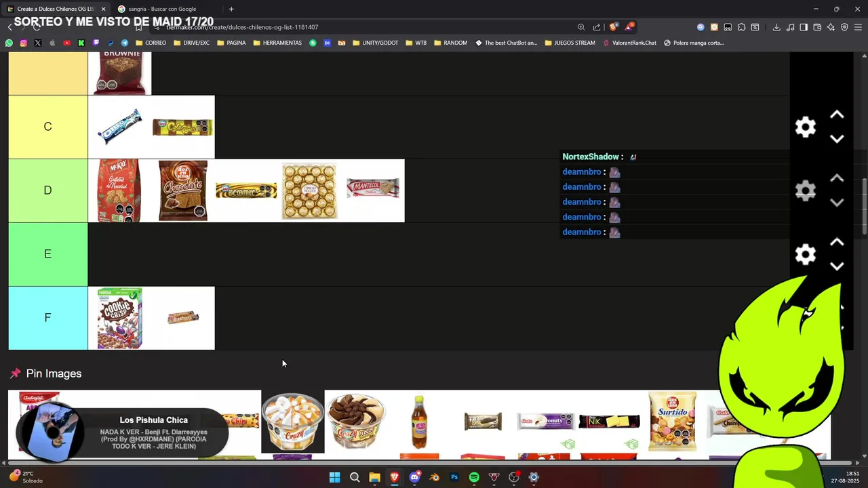
Task: Click the light green D tier label
Action: point(48,190)
